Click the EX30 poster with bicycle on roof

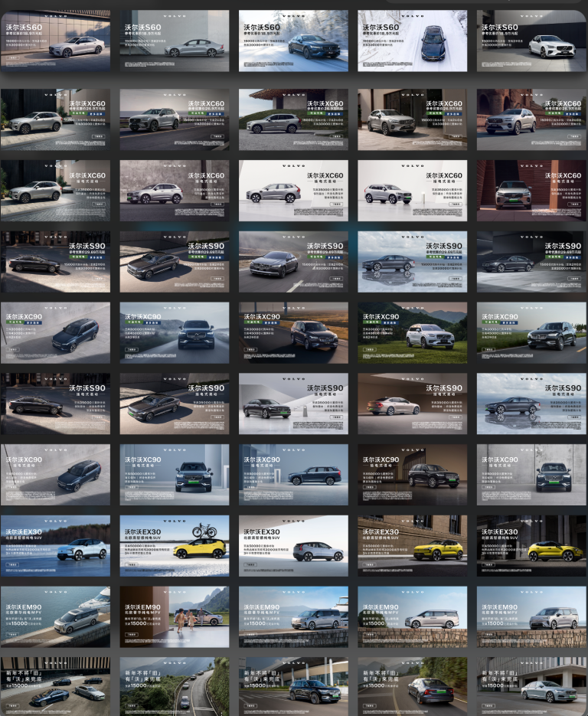click(174, 545)
